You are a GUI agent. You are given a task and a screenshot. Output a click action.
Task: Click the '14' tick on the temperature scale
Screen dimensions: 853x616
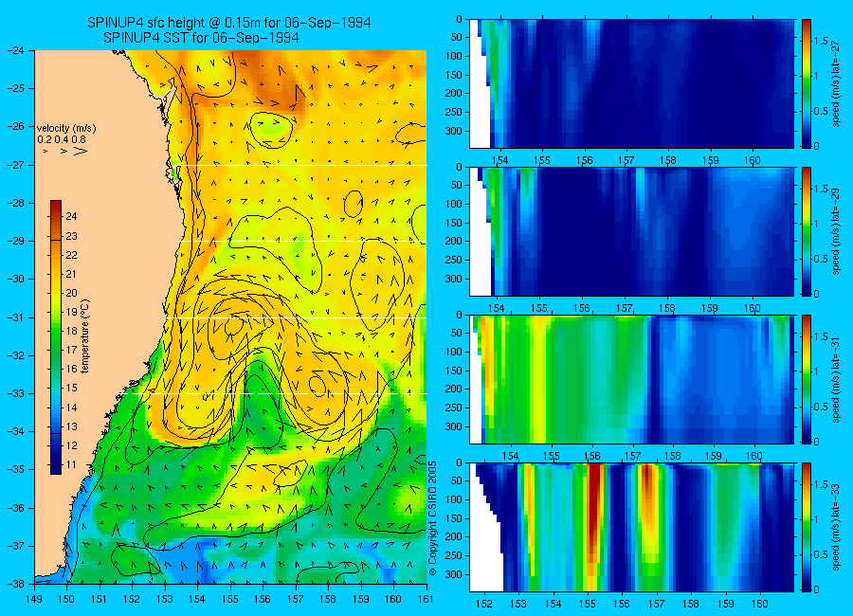pyautogui.click(x=71, y=408)
